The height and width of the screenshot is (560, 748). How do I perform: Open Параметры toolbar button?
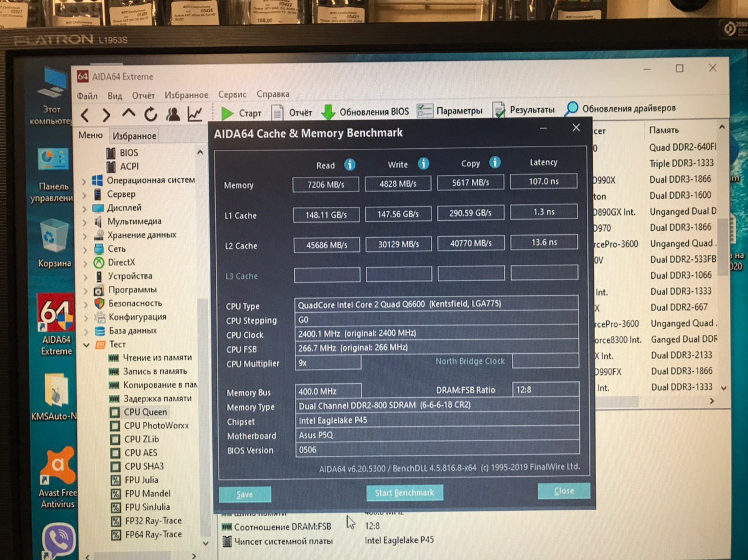pos(450,110)
